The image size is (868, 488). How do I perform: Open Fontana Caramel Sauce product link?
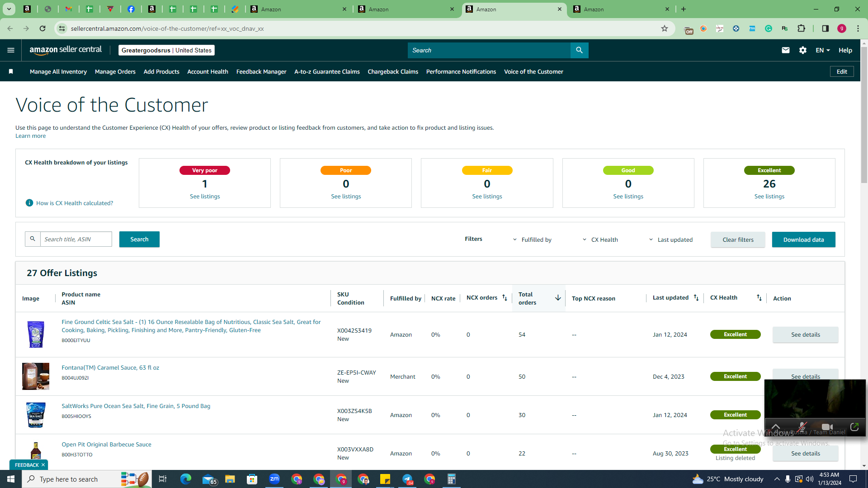110,367
